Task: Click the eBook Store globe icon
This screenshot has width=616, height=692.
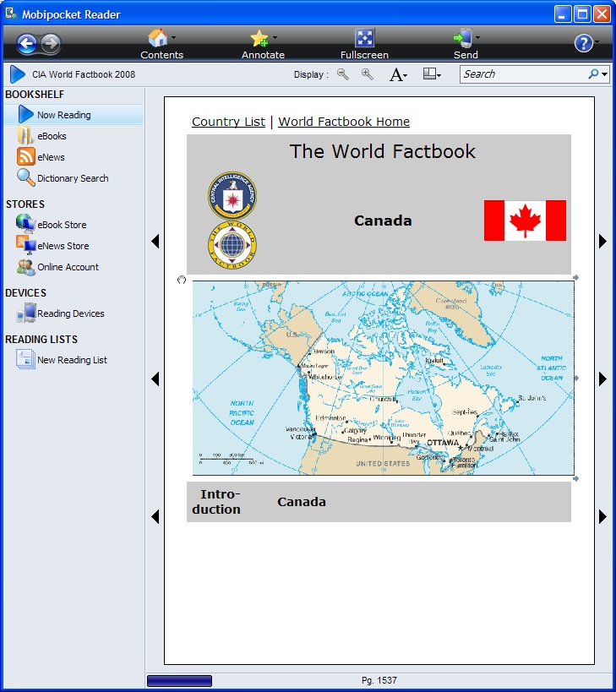Action: [25, 224]
